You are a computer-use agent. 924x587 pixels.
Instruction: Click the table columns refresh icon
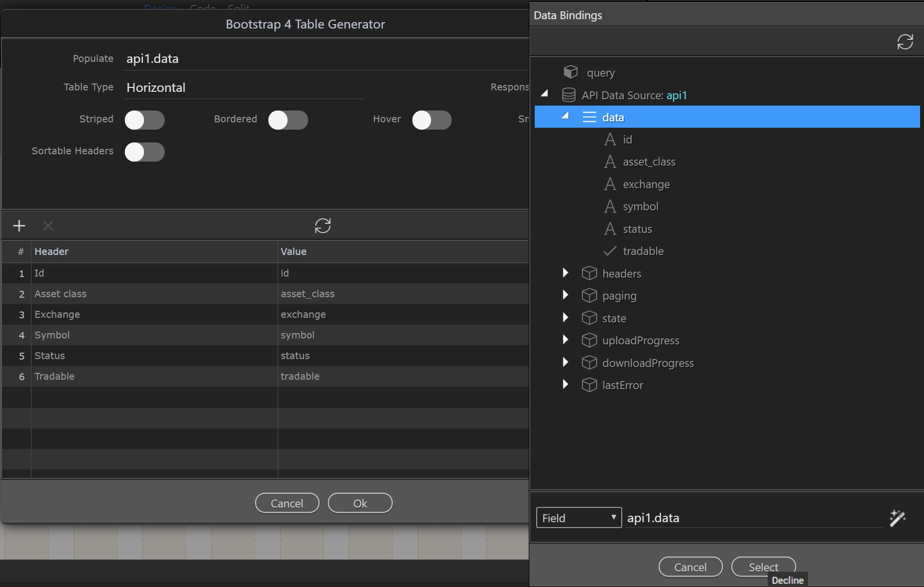(322, 226)
